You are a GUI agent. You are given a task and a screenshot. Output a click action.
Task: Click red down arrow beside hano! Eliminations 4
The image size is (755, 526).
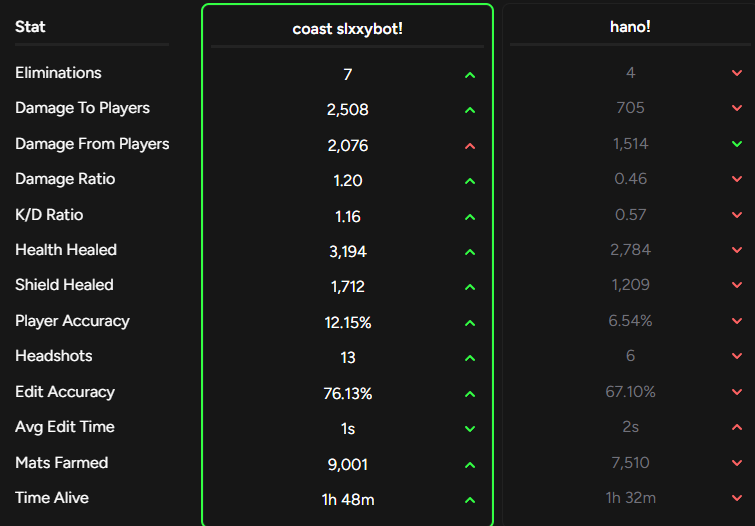tap(737, 73)
